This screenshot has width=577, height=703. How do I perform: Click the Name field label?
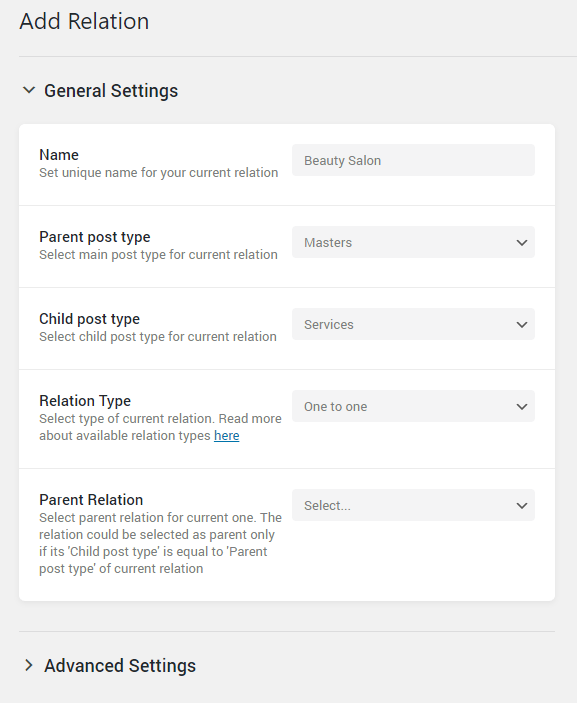59,155
